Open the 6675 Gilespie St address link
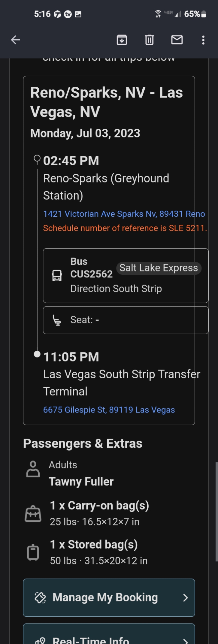218x644 pixels. pyautogui.click(x=109, y=410)
